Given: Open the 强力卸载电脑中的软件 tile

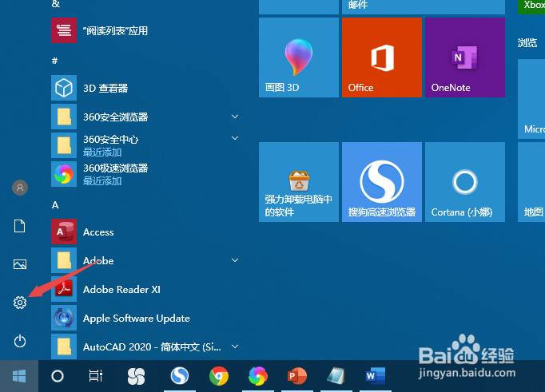Looking at the screenshot, I should click(299, 182).
